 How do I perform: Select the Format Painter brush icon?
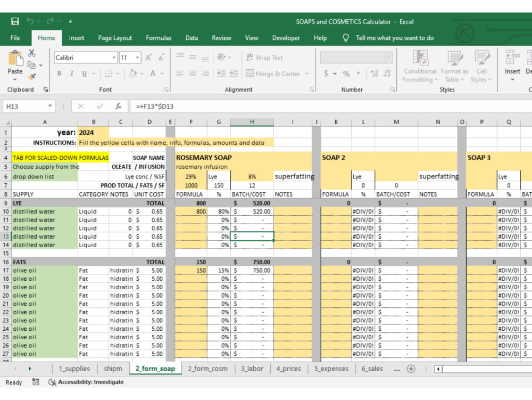coord(32,77)
